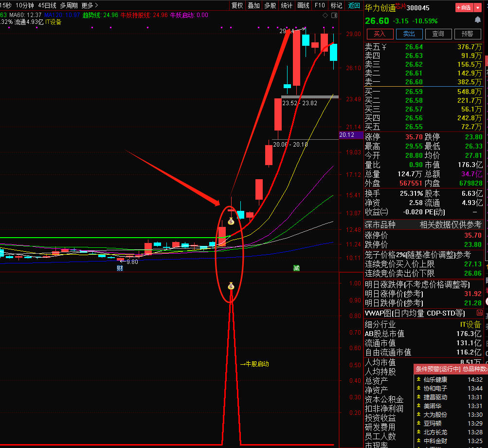This screenshot has width=488, height=448.
Task: Switch to the 10分钟 period
Action: click(25, 5)
